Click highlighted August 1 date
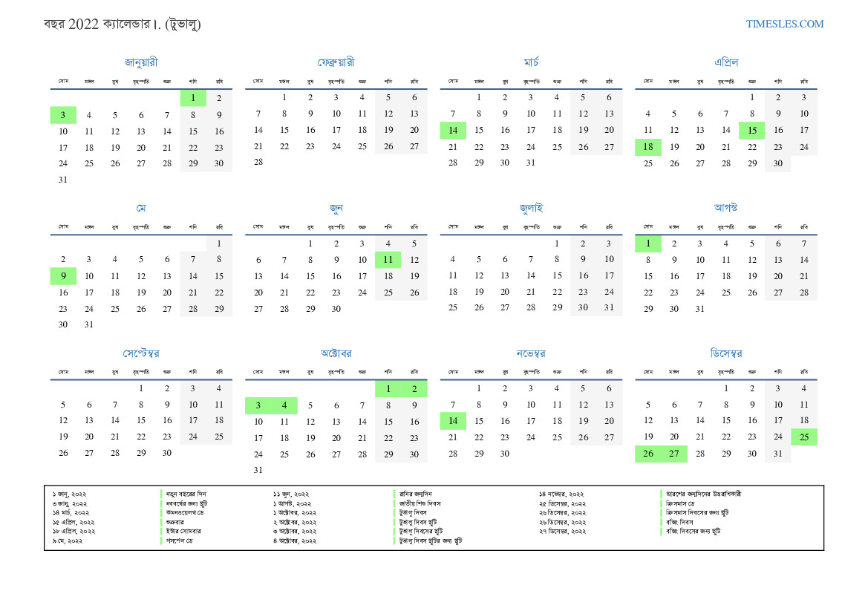The width and height of the screenshot is (868, 614). (648, 243)
